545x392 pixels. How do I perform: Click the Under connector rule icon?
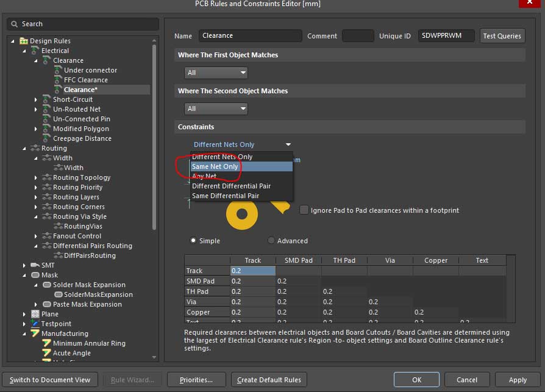(x=58, y=70)
